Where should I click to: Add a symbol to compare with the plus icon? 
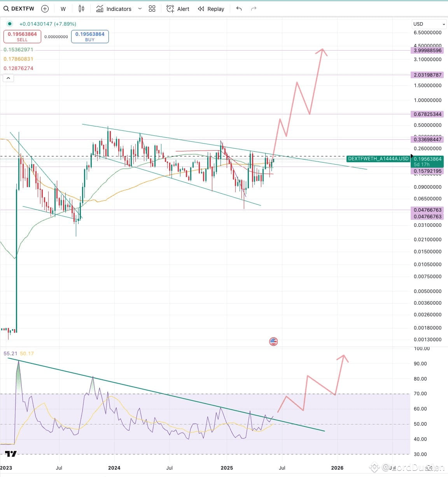(x=45, y=9)
